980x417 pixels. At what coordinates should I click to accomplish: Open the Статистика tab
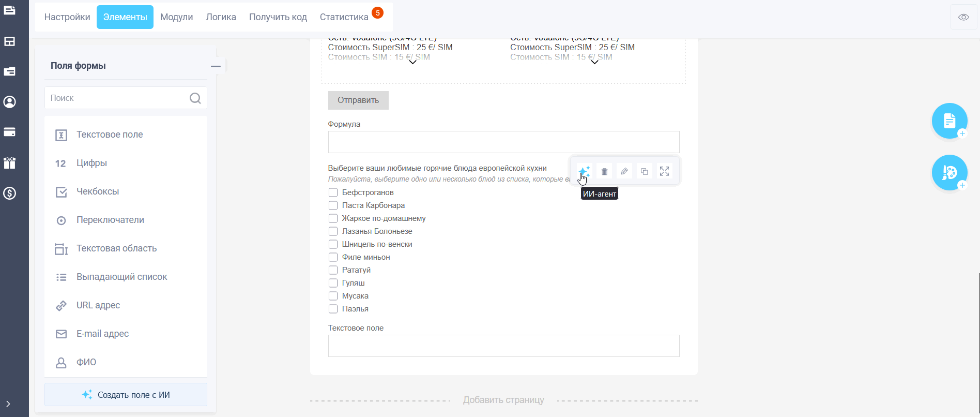[x=344, y=17]
